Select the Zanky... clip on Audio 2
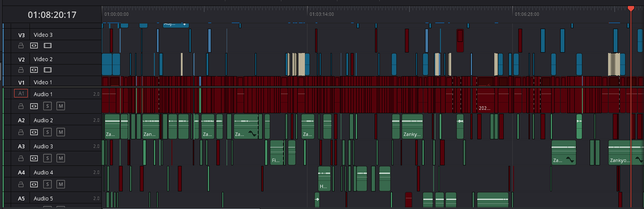This screenshot has height=209, width=644. click(x=412, y=126)
